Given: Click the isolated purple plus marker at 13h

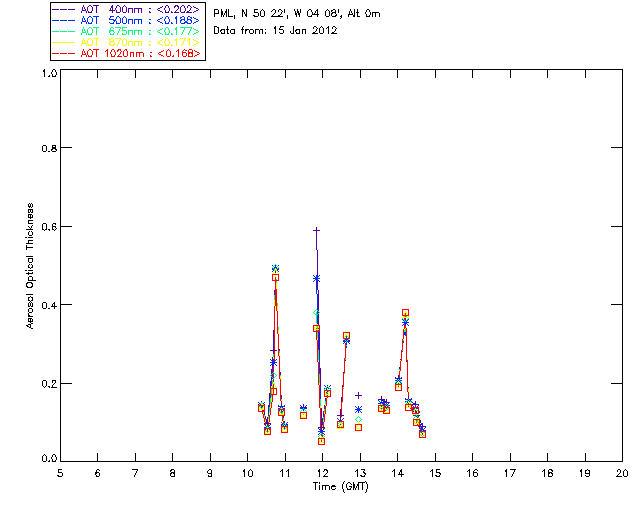Looking at the screenshot, I should (358, 395).
